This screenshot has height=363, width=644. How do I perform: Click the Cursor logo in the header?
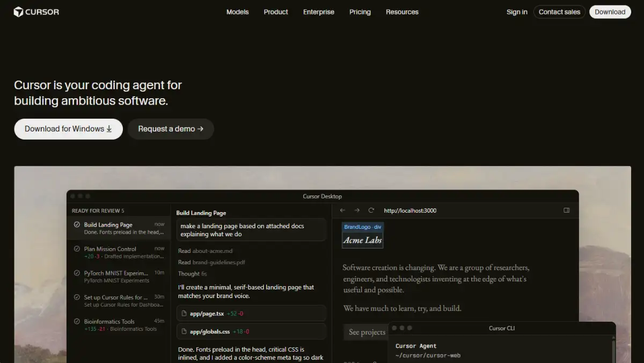(36, 12)
